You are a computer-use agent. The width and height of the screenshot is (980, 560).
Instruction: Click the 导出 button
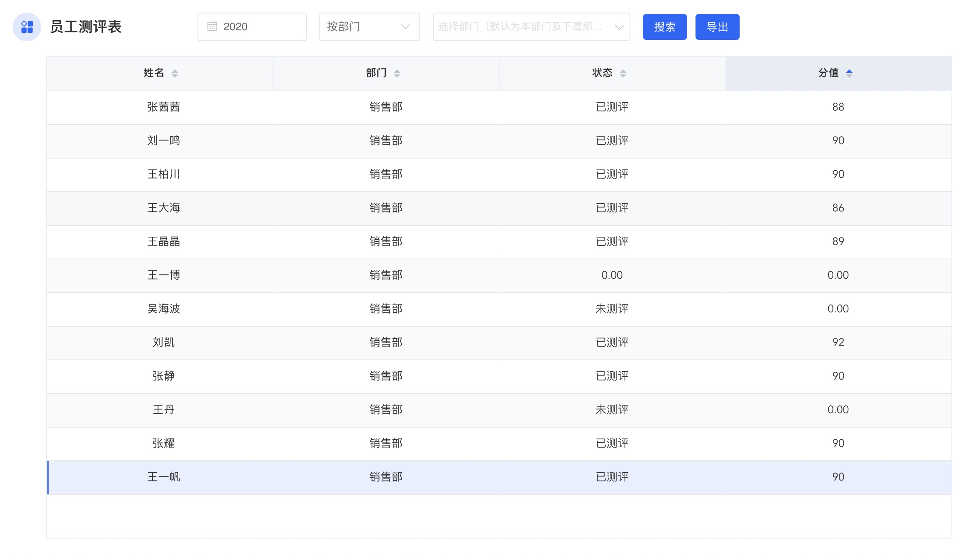pos(717,27)
